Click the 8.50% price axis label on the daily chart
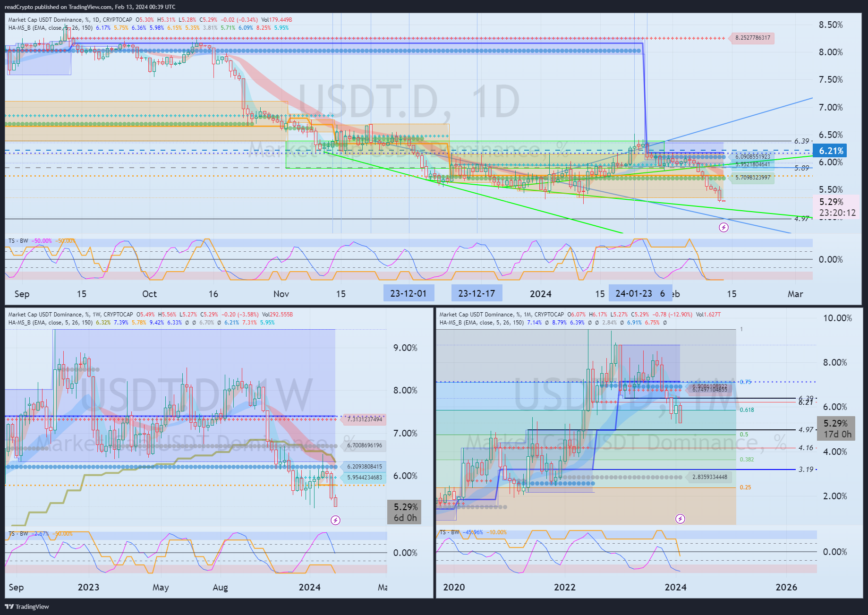 [x=831, y=25]
